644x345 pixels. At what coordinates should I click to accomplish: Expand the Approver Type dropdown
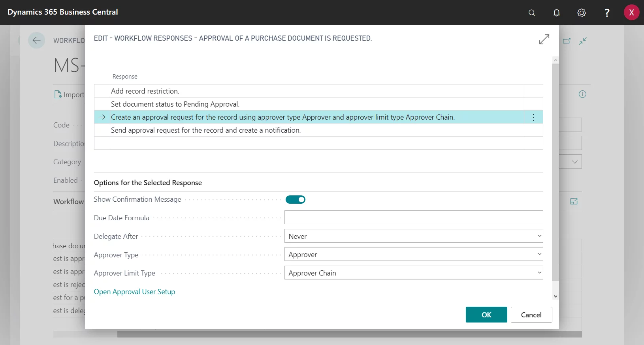(413, 255)
